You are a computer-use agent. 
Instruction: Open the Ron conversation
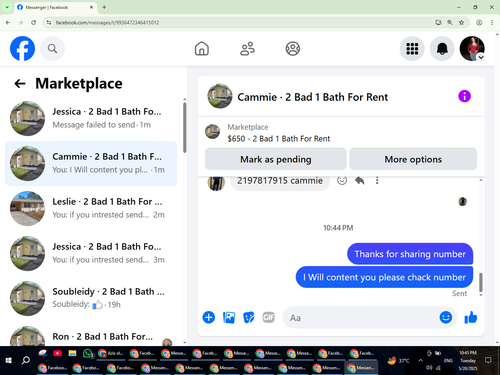91,336
